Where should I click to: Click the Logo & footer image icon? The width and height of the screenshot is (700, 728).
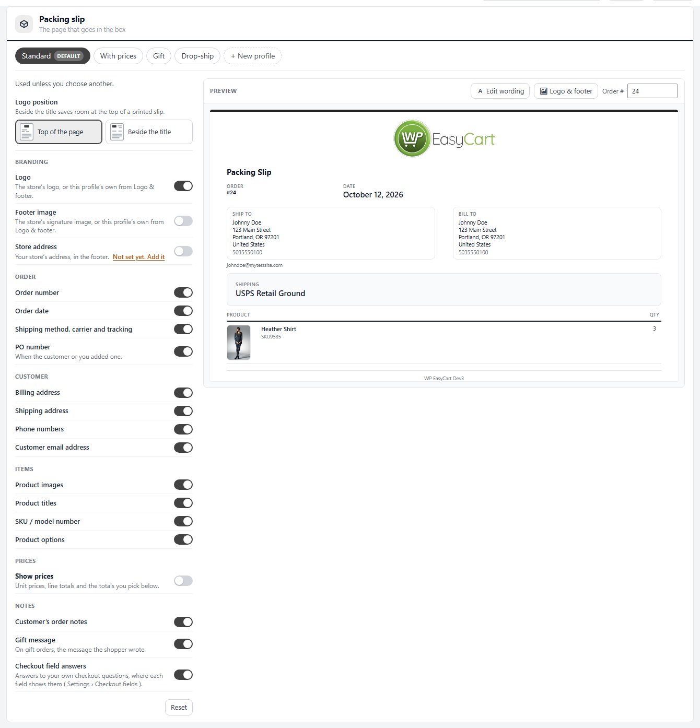pyautogui.click(x=543, y=91)
